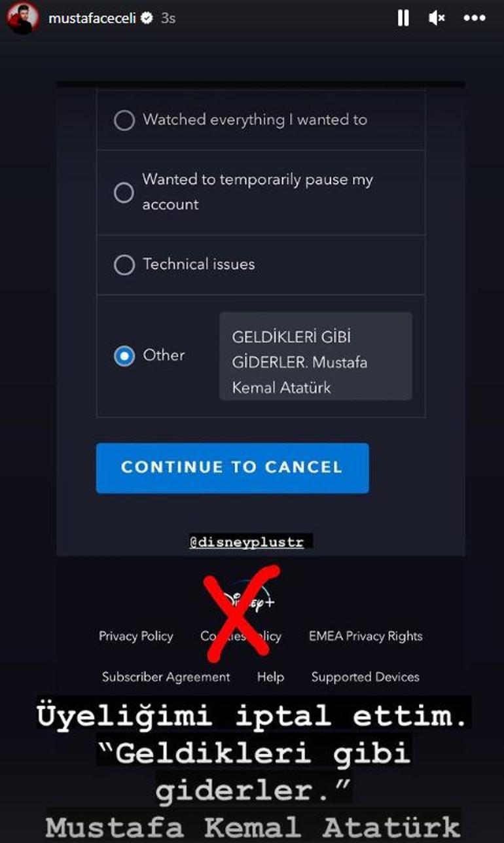Open EMEA Privacy Rights link
Viewport: 504px width, 843px height.
point(365,636)
